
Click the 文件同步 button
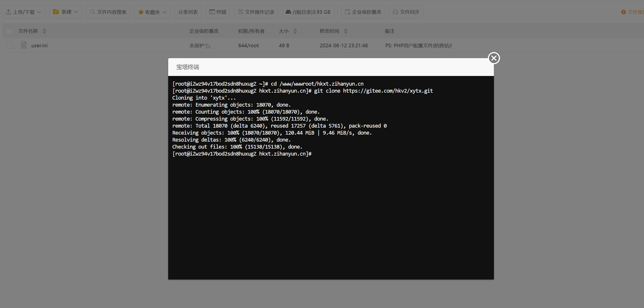406,12
